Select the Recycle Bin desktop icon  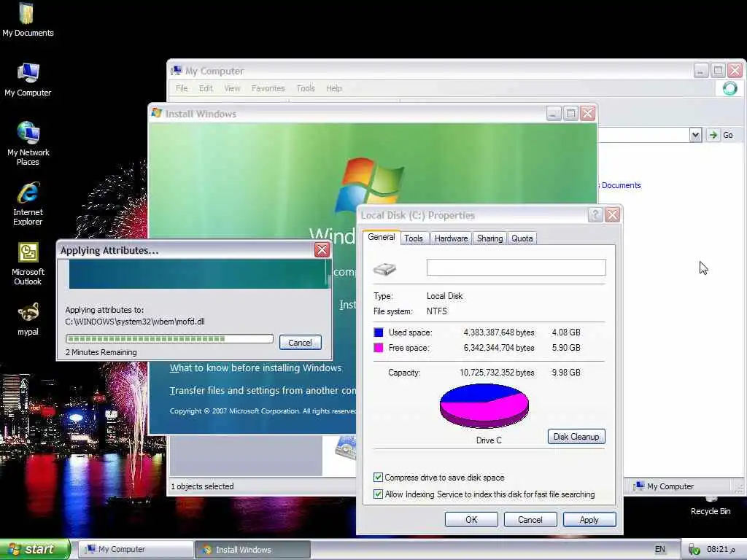point(711,507)
